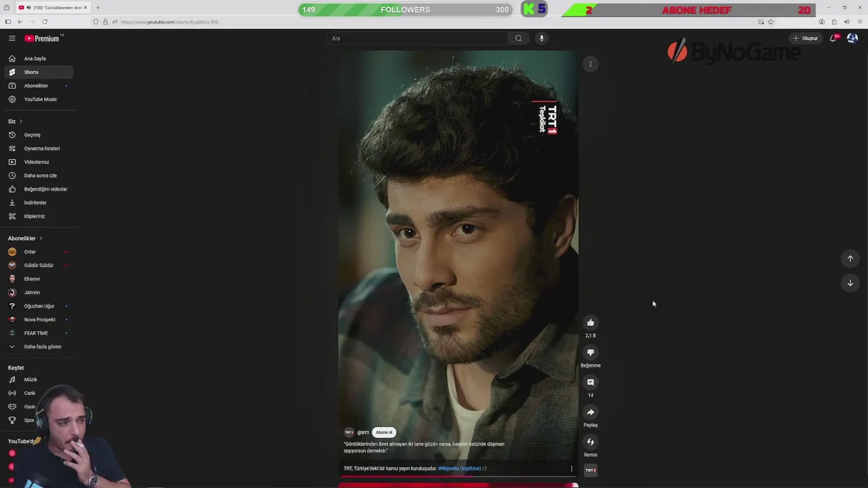Click the Oluştur create button
Screen dimensions: 868x488
pos(806,38)
